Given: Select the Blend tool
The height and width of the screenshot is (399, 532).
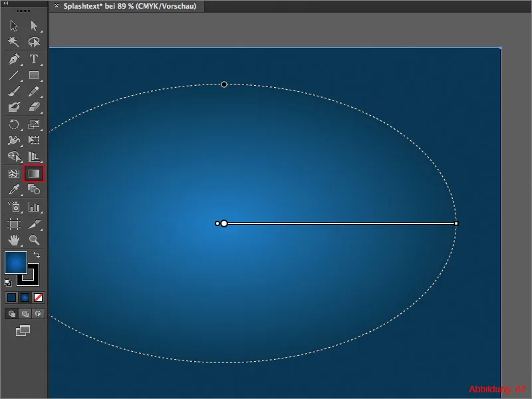Looking at the screenshot, I should coord(34,190).
